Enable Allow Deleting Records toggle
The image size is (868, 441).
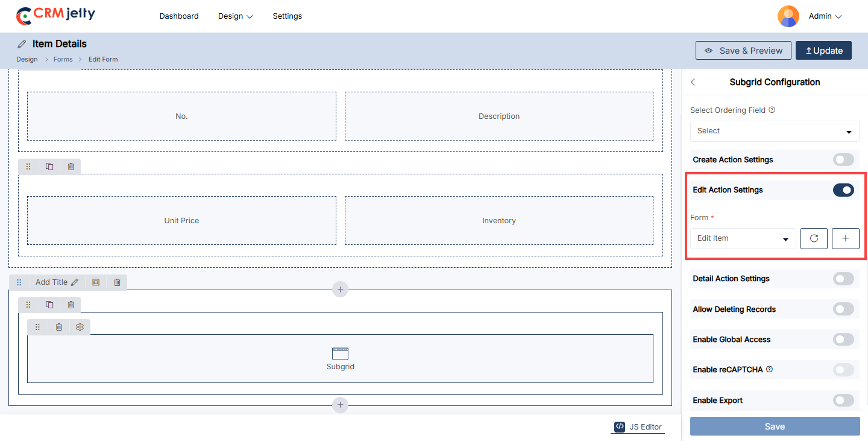click(843, 309)
